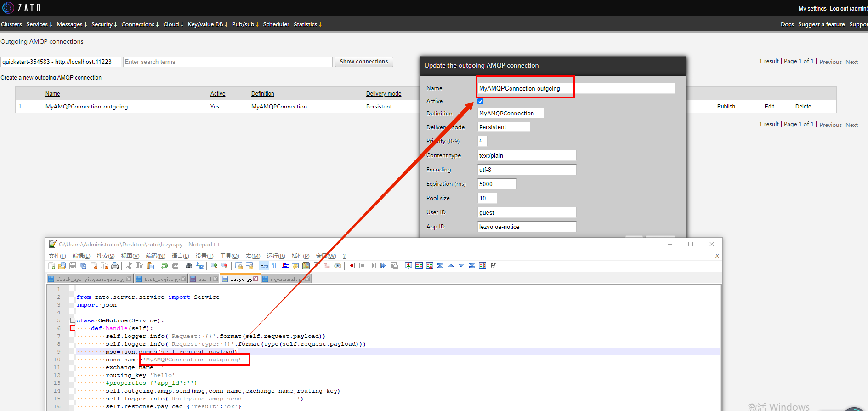Click the Print icon in Notepad++ toolbar
The width and height of the screenshot is (868, 411).
point(115,266)
